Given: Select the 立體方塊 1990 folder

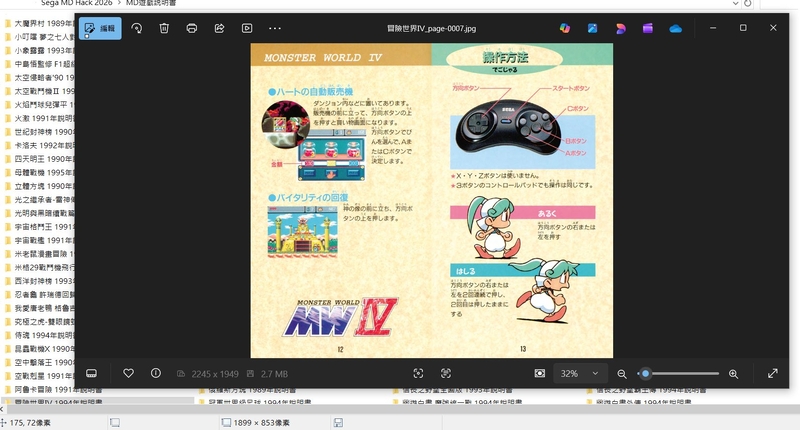Looking at the screenshot, I should pyautogui.click(x=40, y=186).
